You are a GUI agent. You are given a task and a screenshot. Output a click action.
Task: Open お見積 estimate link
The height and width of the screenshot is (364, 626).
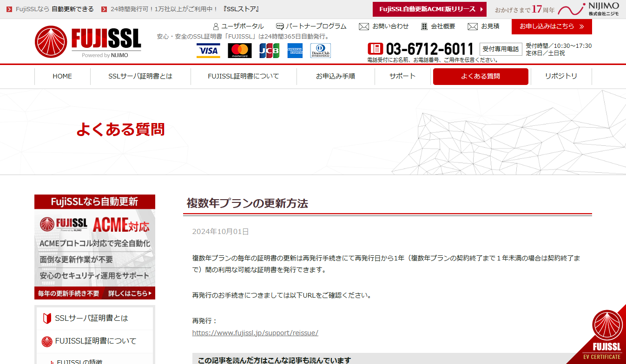pos(490,26)
